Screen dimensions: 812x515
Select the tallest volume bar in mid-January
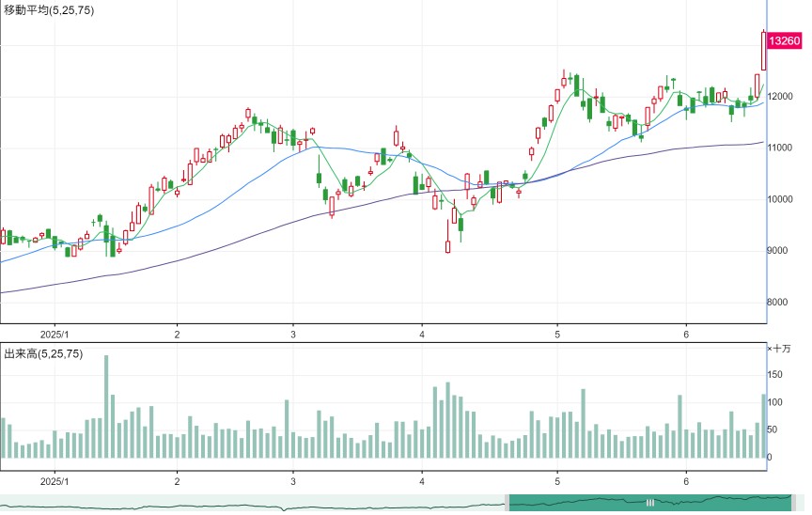(x=106, y=406)
